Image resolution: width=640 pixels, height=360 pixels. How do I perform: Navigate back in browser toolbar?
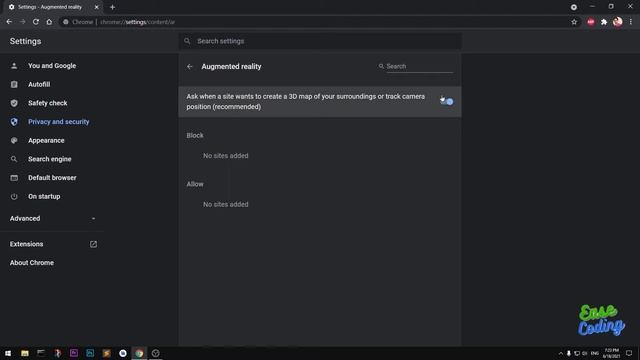coord(9,22)
